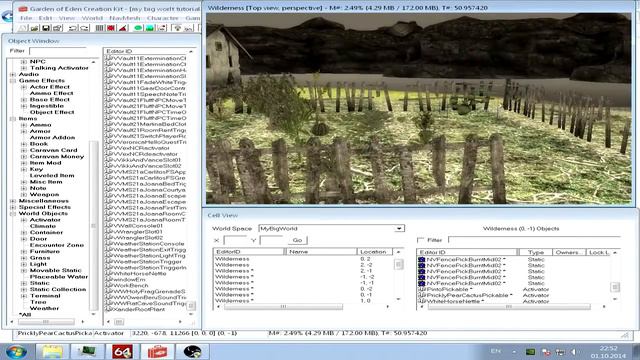The height and width of the screenshot is (360, 640).
Task: Click the redo toolbar icon
Action: click(x=84, y=28)
